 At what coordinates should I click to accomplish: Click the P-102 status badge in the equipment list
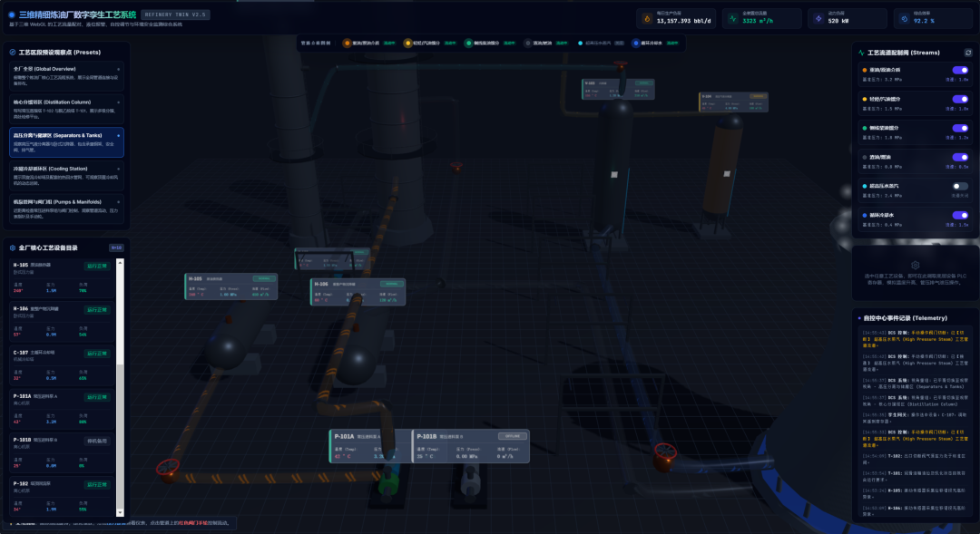(97, 485)
